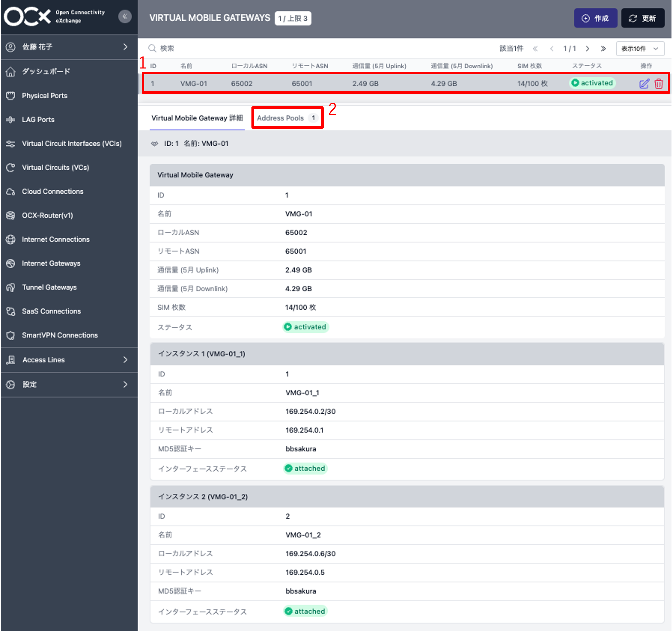Click the 作成 create button
The height and width of the screenshot is (631, 672).
coord(595,18)
